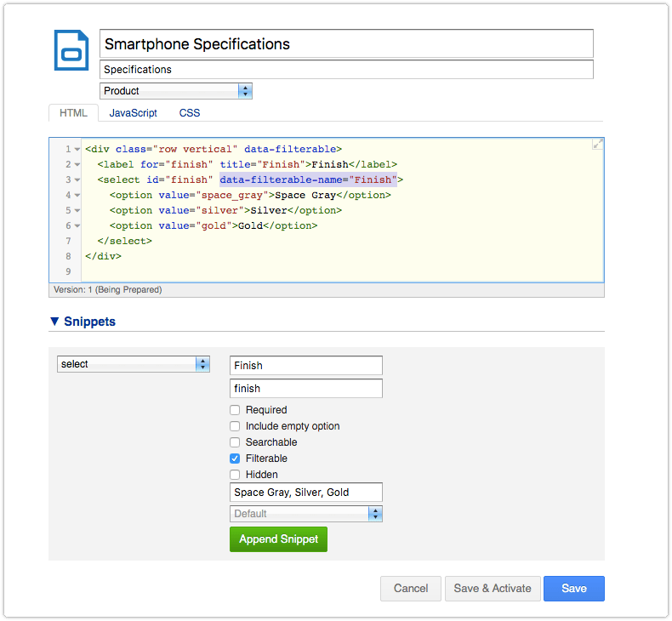Click the silver option line in code
672x621 pixels.
point(226,210)
